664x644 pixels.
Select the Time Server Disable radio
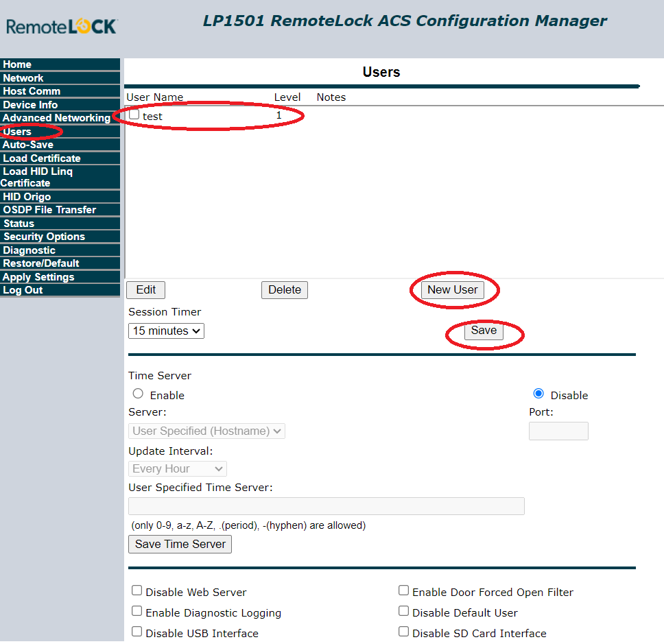click(x=538, y=394)
